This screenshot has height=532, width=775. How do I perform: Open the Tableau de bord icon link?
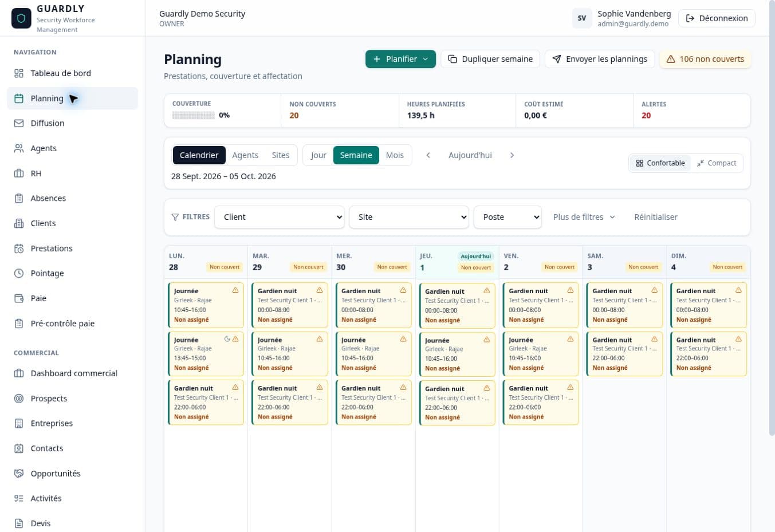point(19,73)
